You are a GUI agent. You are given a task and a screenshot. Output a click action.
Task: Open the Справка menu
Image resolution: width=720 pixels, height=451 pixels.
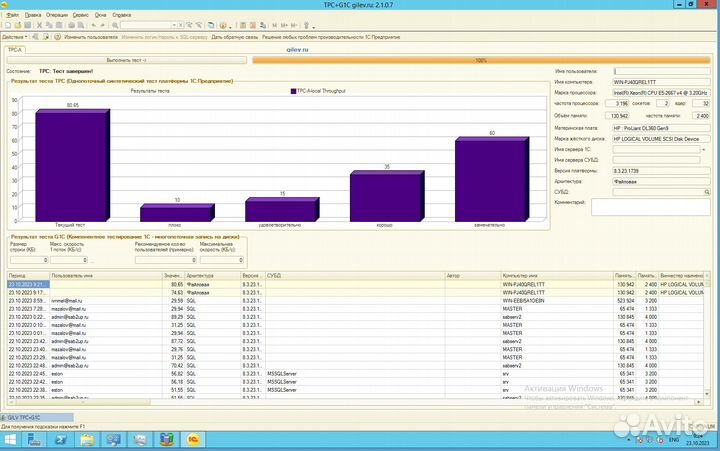pyautogui.click(x=122, y=15)
